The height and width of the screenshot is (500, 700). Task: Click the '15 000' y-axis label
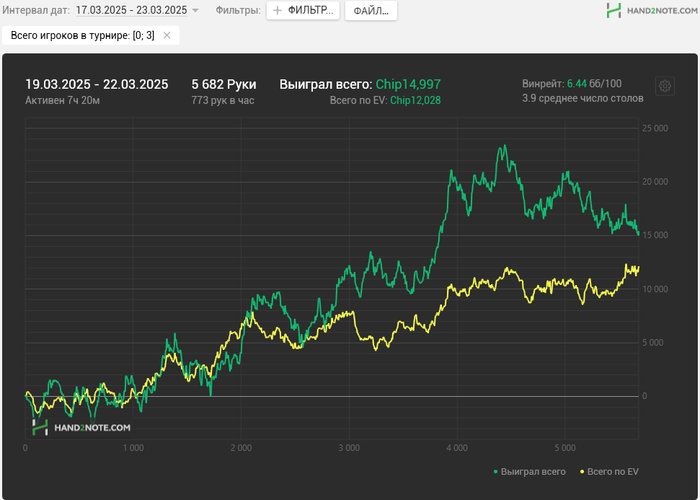point(655,235)
